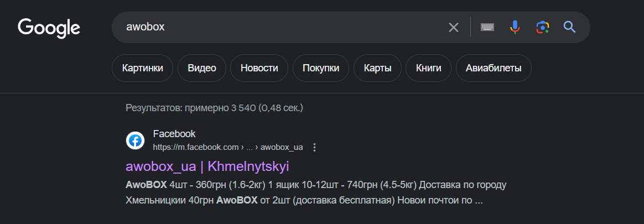Click the result snippet text about AwoBOX
This screenshot has height=224, width=644.
tap(316, 193)
